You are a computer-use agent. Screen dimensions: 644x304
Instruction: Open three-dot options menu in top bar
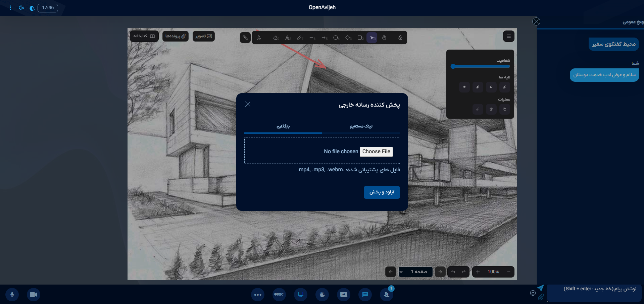tap(10, 8)
